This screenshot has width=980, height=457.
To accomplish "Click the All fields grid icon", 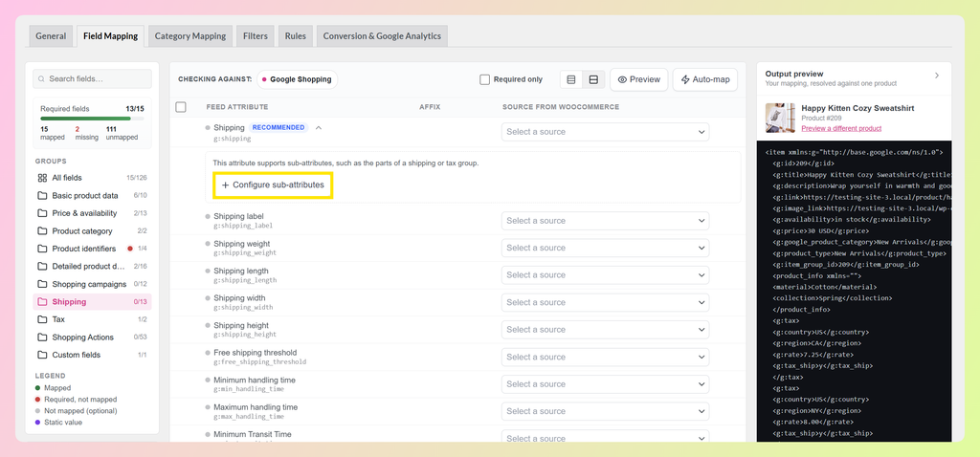I will tap(42, 178).
